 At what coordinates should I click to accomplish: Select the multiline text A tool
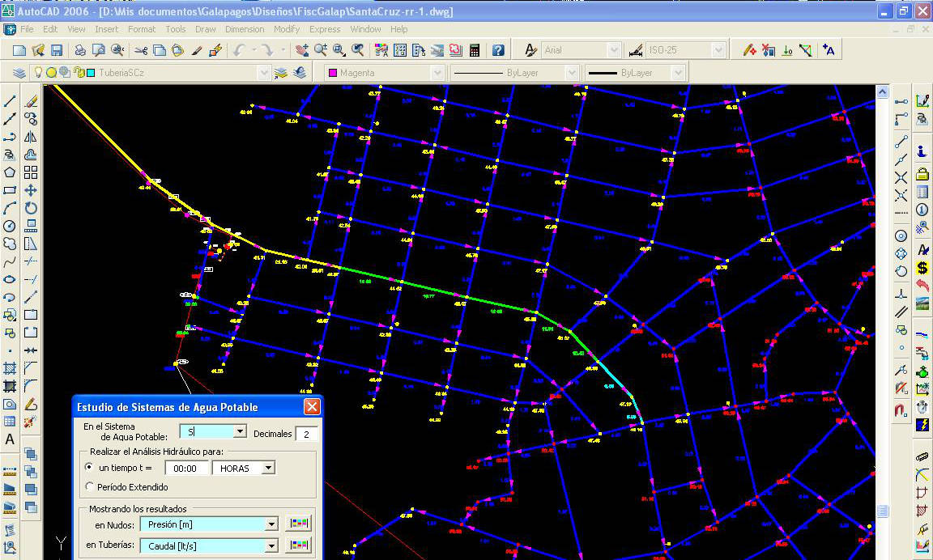pos(10,439)
